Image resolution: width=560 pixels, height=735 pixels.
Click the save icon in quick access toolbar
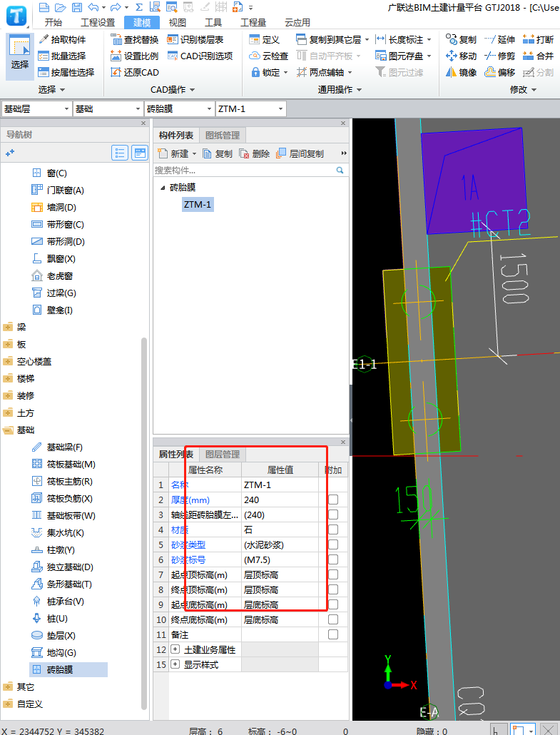(77, 7)
